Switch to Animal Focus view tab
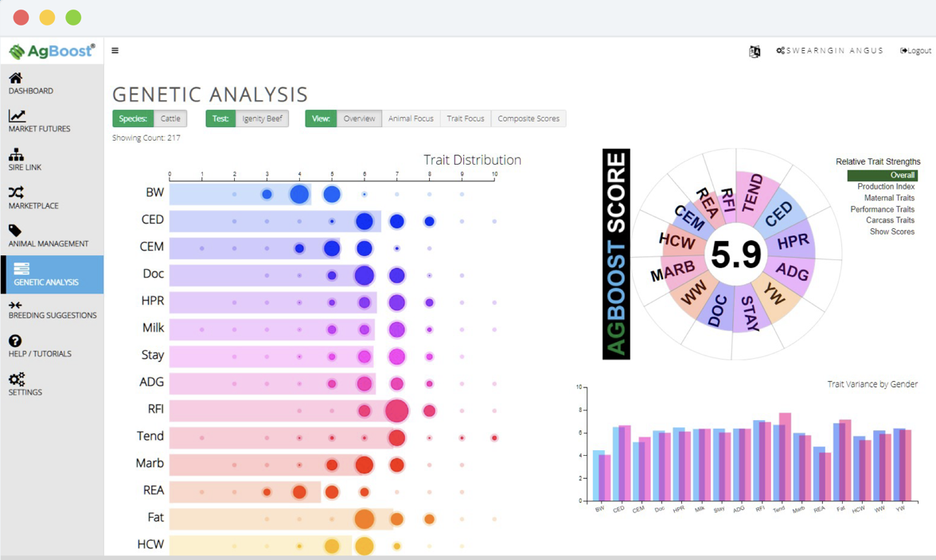Screen dimensions: 936x560 411,119
